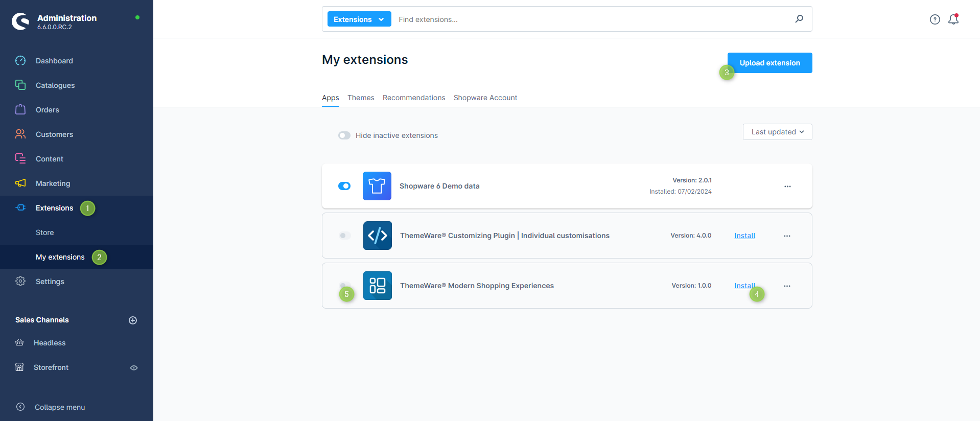The height and width of the screenshot is (421, 980).
Task: Open the Storefront eye preview
Action: coord(134,368)
